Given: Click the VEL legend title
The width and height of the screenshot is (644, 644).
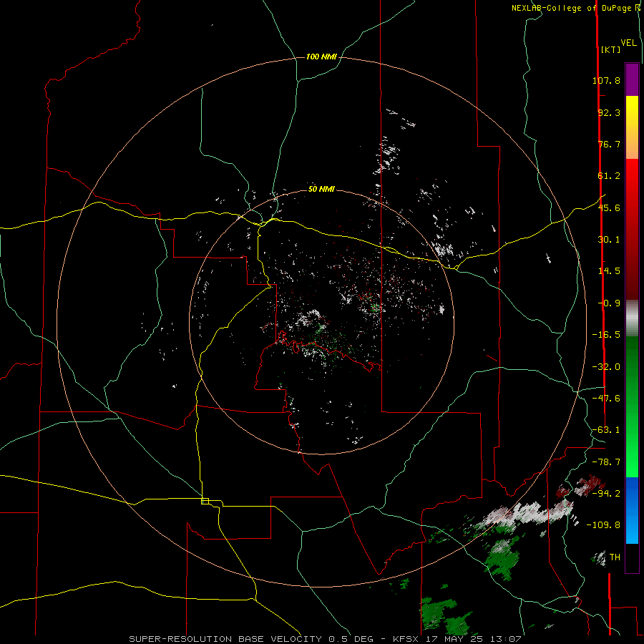Looking at the screenshot, I should click(628, 42).
